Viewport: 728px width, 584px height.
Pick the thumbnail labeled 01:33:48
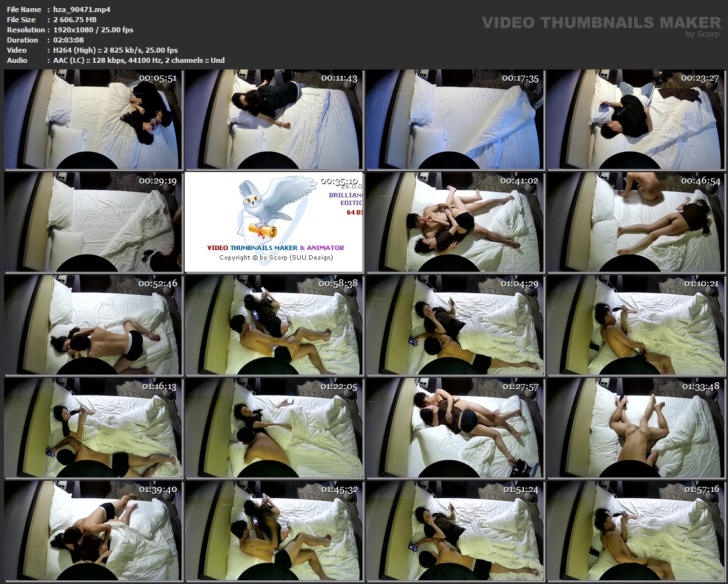point(635,428)
